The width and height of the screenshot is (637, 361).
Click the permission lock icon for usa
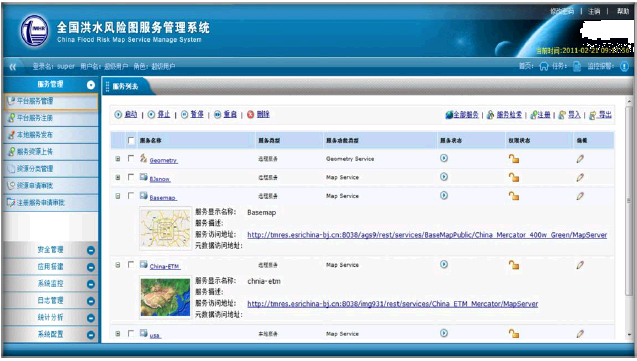pos(514,334)
